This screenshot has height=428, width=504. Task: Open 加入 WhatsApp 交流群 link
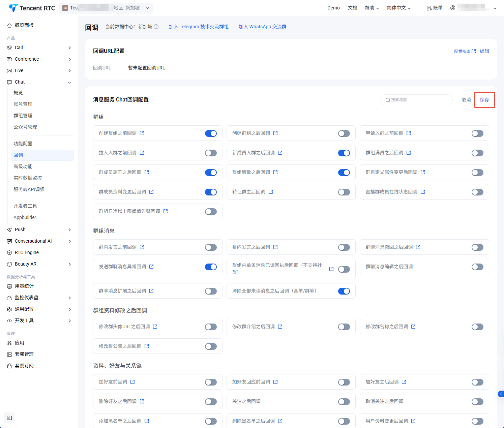point(262,27)
